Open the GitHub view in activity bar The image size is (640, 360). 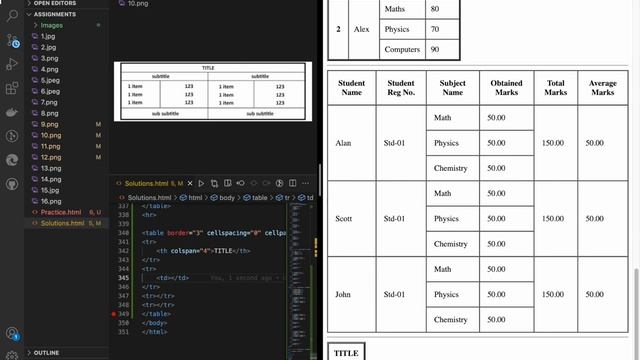12,184
